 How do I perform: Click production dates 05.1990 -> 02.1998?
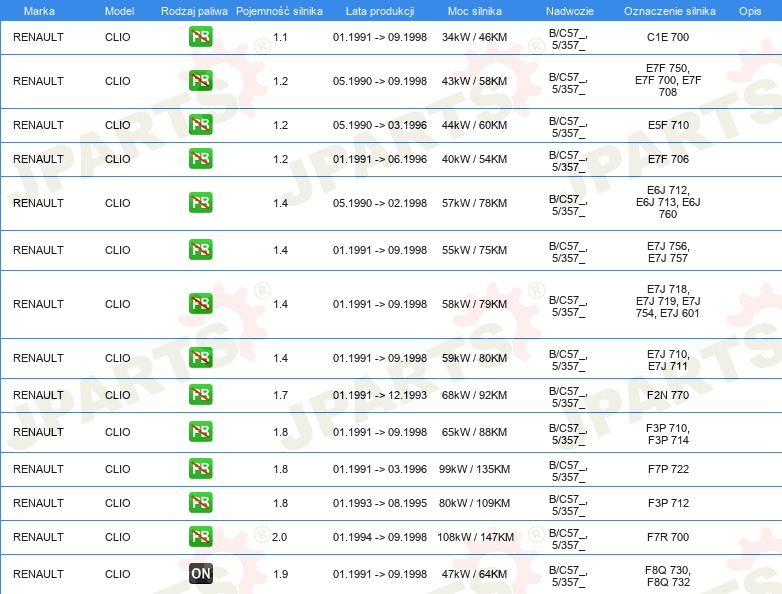(x=380, y=203)
